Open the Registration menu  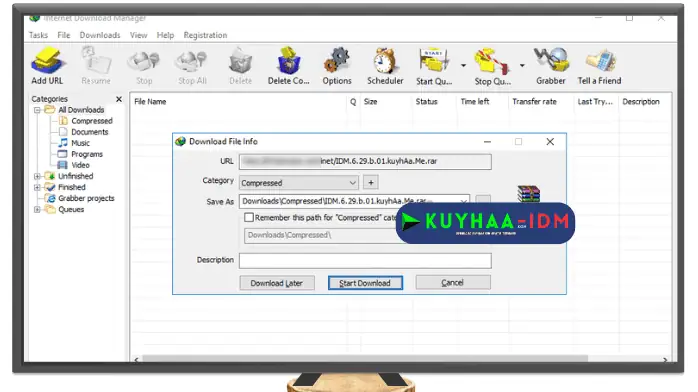coord(205,35)
